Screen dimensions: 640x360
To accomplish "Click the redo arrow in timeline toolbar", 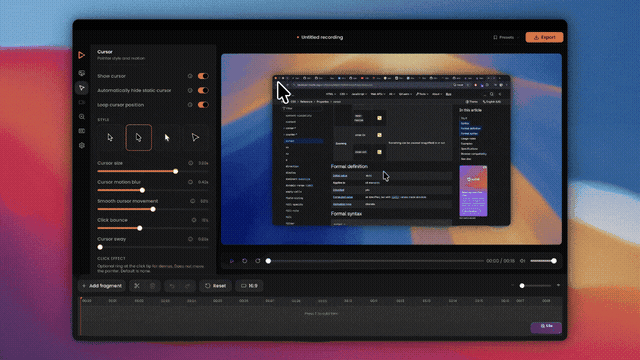I will (187, 286).
